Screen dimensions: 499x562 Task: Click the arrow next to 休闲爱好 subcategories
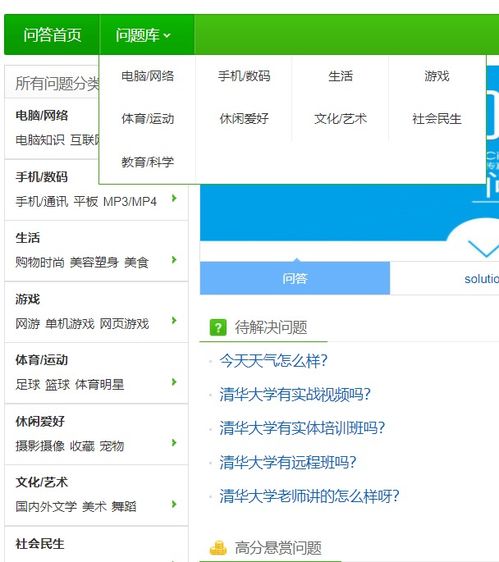pyautogui.click(x=174, y=443)
